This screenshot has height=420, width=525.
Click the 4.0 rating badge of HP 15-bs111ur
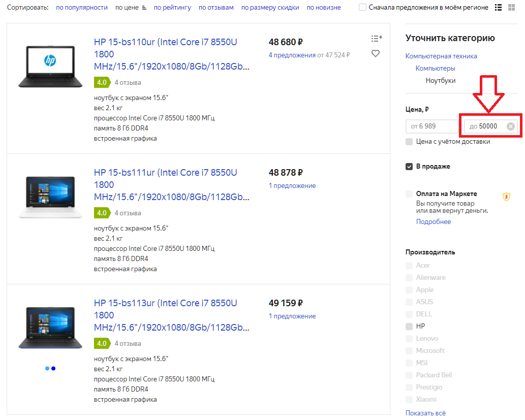[102, 213]
